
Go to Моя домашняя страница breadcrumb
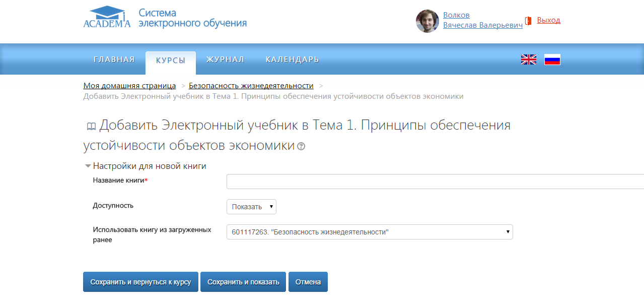129,86
